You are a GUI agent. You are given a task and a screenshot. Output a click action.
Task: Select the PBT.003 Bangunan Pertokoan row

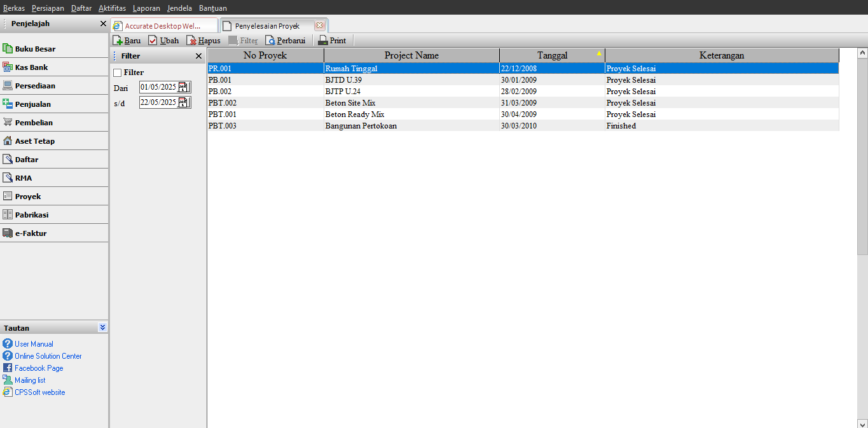(361, 126)
